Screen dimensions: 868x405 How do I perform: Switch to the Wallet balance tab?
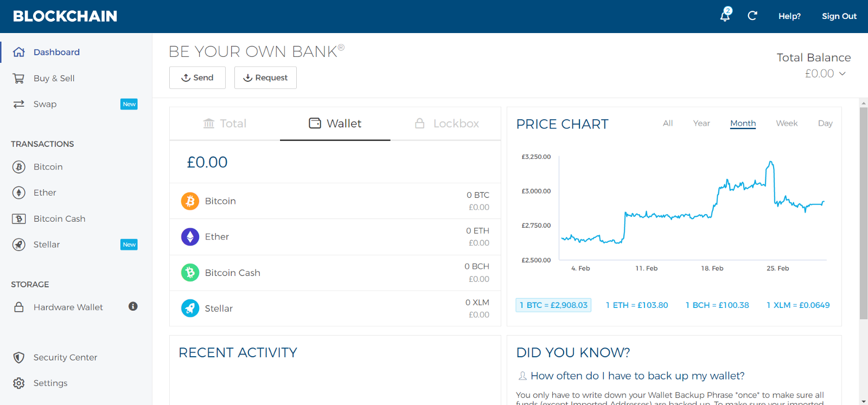[335, 124]
